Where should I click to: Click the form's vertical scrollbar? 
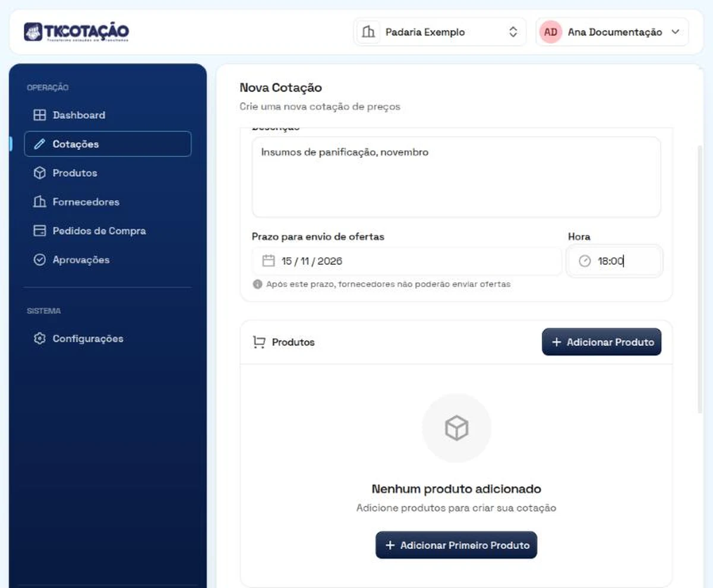699,279
